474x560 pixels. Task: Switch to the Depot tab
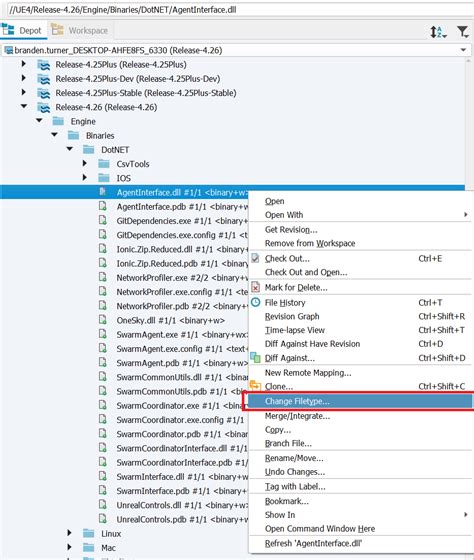point(24,31)
